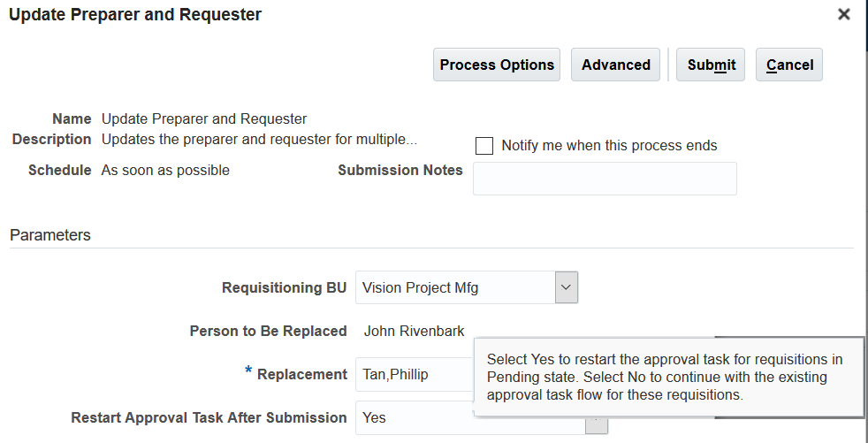Click the Replacement field label

(301, 375)
